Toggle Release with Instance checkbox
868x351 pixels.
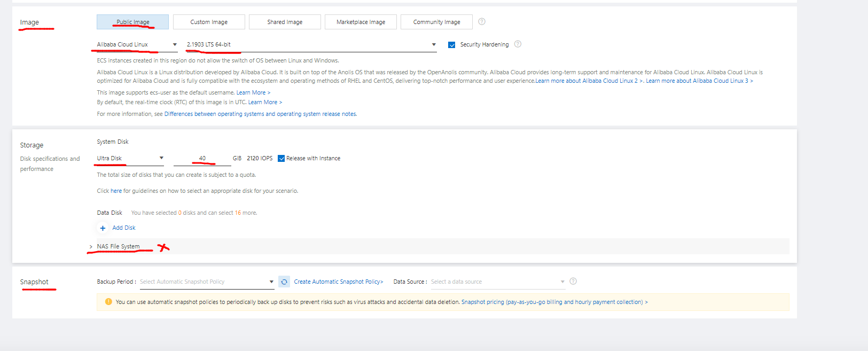(281, 158)
